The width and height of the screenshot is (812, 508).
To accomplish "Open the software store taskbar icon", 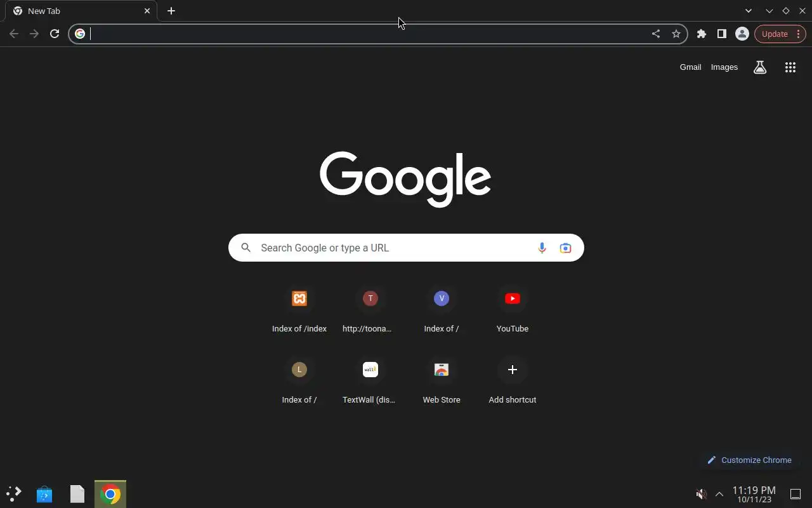I will tap(44, 494).
